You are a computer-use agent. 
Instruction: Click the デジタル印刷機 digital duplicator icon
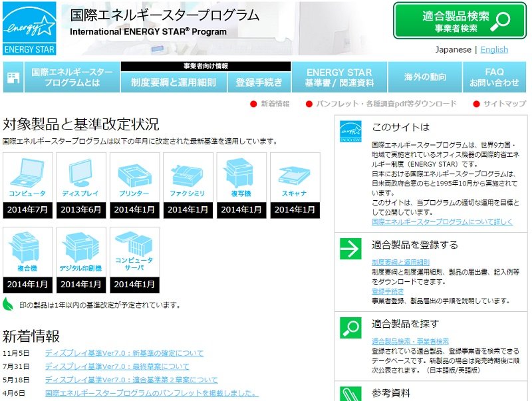[81, 248]
